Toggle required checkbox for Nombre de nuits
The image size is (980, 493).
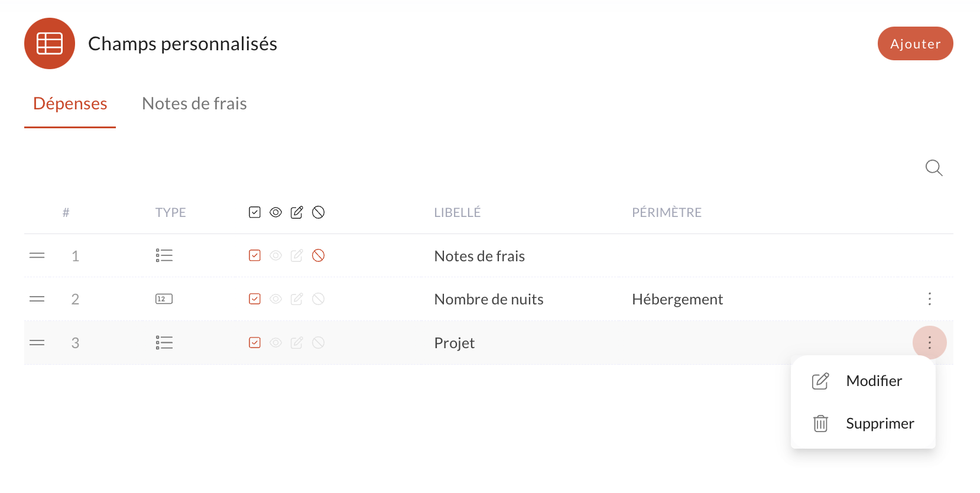255,299
